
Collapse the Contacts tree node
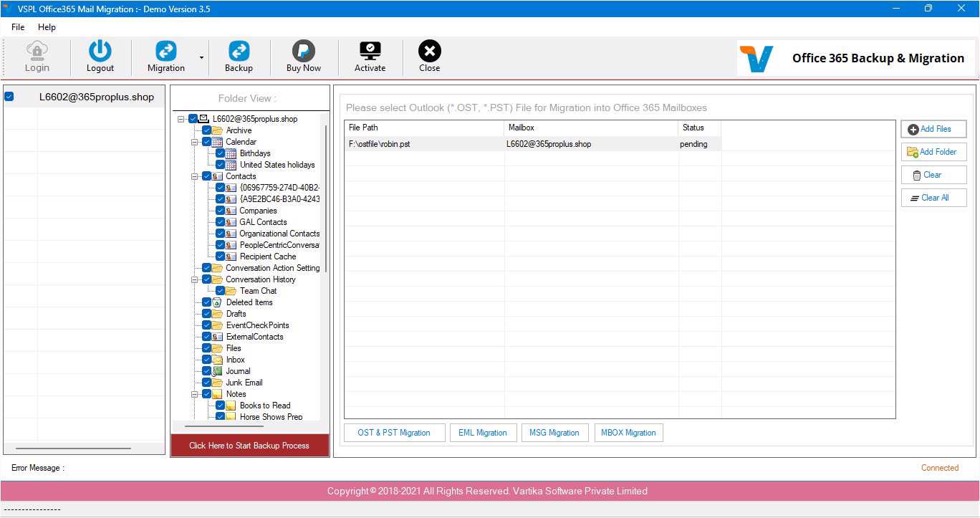(195, 176)
